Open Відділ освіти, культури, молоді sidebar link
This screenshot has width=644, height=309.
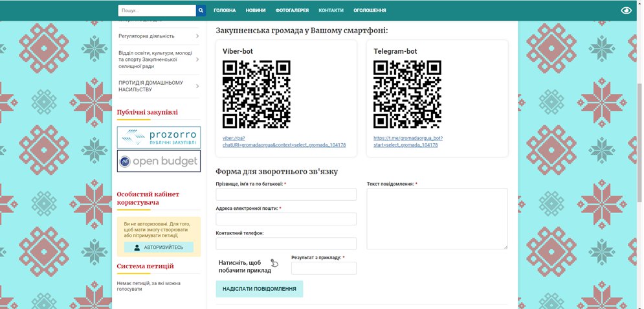point(155,60)
